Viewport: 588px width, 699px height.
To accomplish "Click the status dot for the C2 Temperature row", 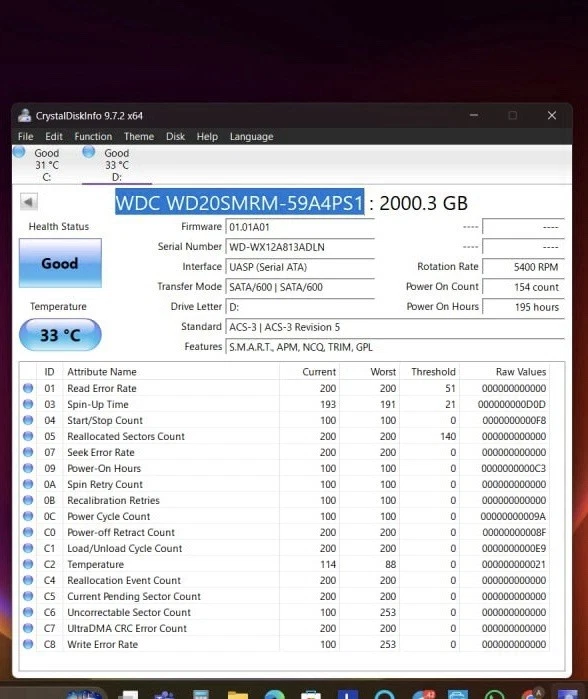I will [28, 564].
